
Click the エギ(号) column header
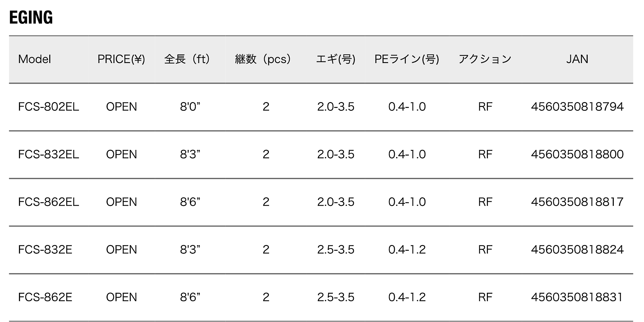[x=336, y=59]
